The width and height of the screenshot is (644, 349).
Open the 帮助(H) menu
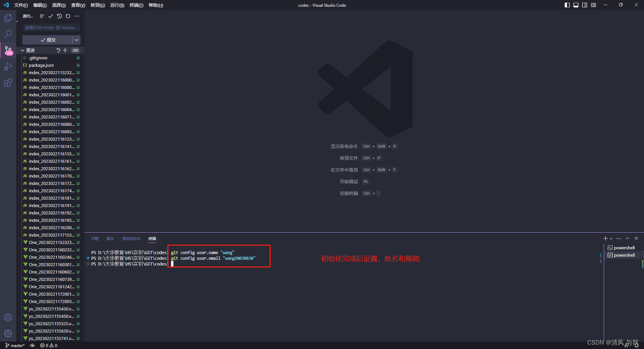coord(156,5)
